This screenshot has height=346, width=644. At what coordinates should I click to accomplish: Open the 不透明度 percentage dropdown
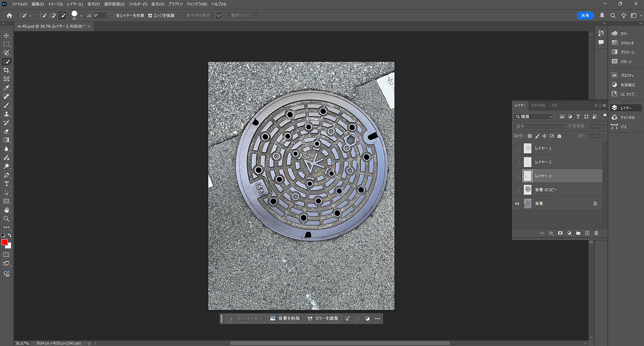point(605,126)
